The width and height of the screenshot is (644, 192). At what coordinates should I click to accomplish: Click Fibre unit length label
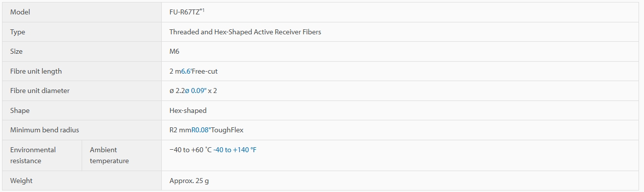36,71
